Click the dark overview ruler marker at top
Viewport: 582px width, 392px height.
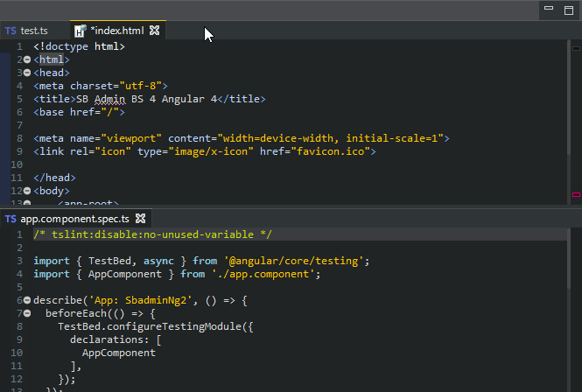pyautogui.click(x=576, y=49)
